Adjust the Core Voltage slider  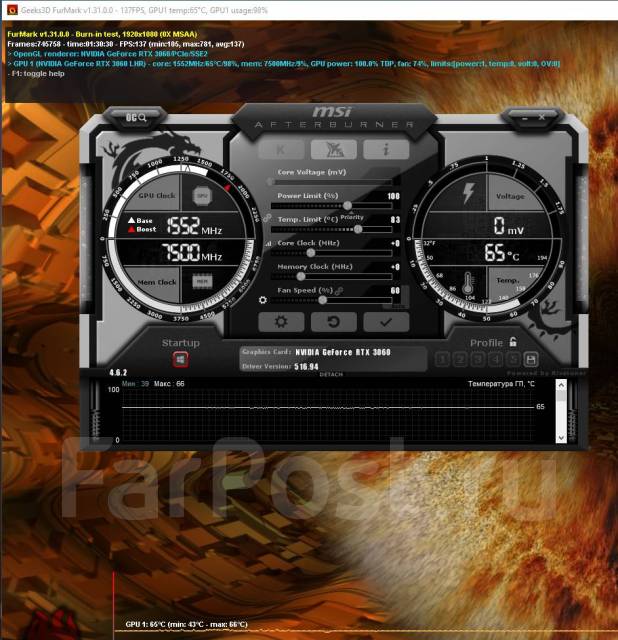(x=331, y=182)
